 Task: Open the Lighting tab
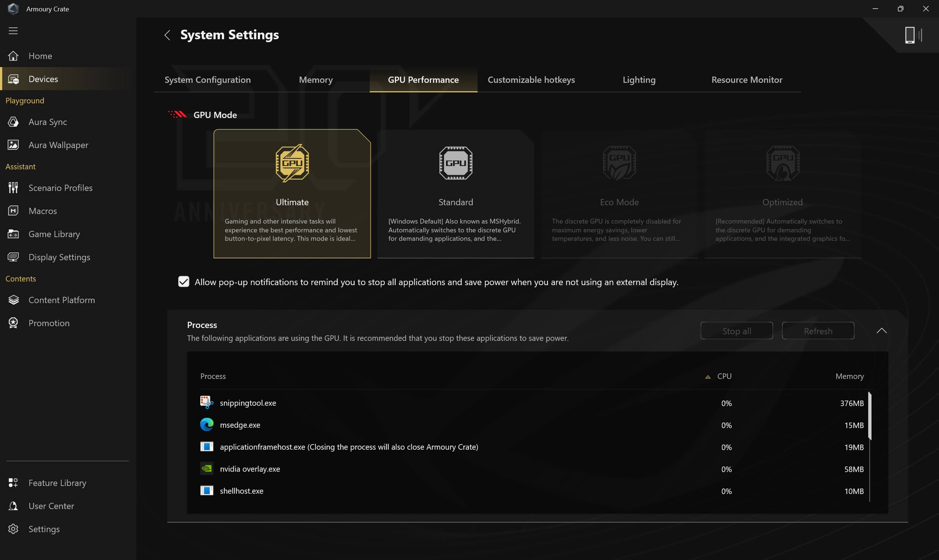tap(639, 80)
